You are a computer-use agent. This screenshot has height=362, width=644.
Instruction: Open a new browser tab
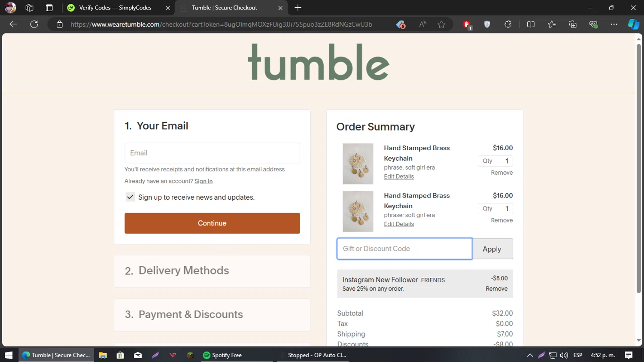point(298,8)
